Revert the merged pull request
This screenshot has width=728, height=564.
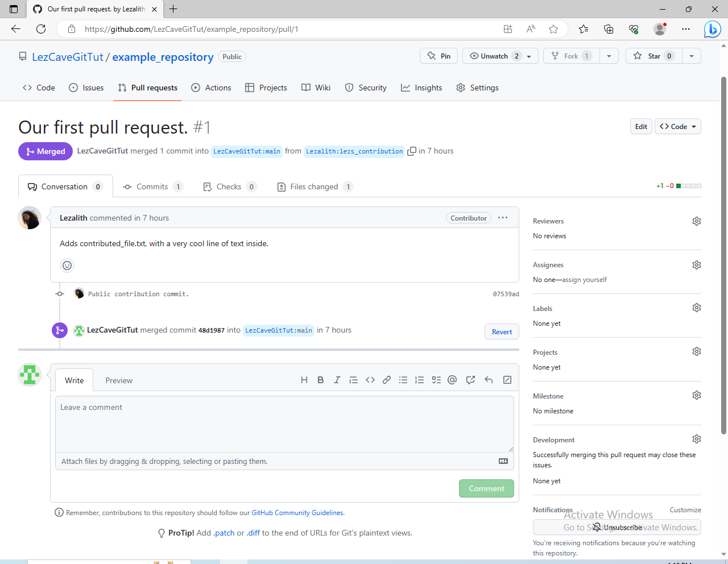(x=502, y=331)
